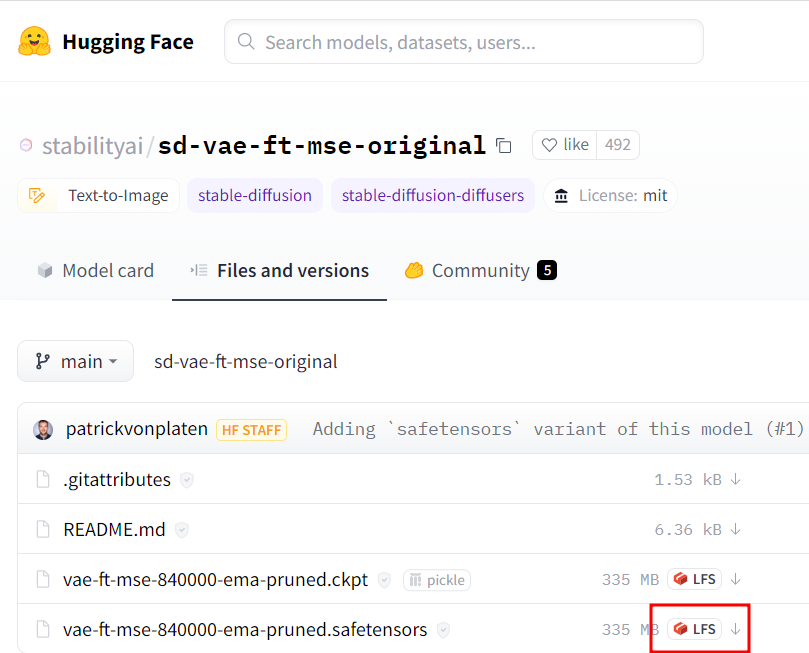Click the Hugging Face emoji logo
Image resolution: width=809 pixels, height=653 pixels.
[35, 41]
